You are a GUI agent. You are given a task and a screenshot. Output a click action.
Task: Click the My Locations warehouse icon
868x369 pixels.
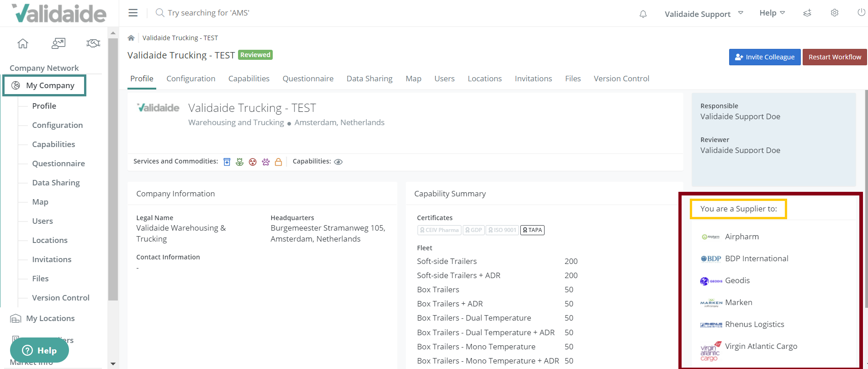[x=16, y=318]
